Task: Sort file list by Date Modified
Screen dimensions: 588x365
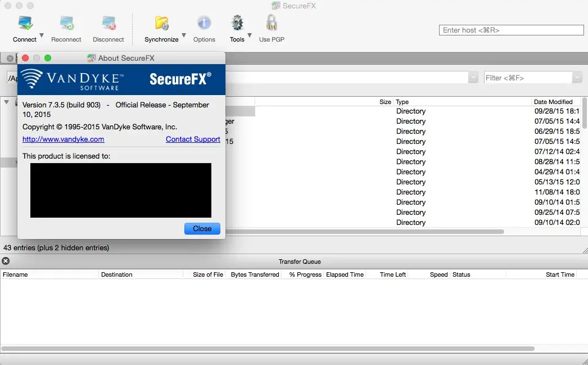Action: [553, 102]
